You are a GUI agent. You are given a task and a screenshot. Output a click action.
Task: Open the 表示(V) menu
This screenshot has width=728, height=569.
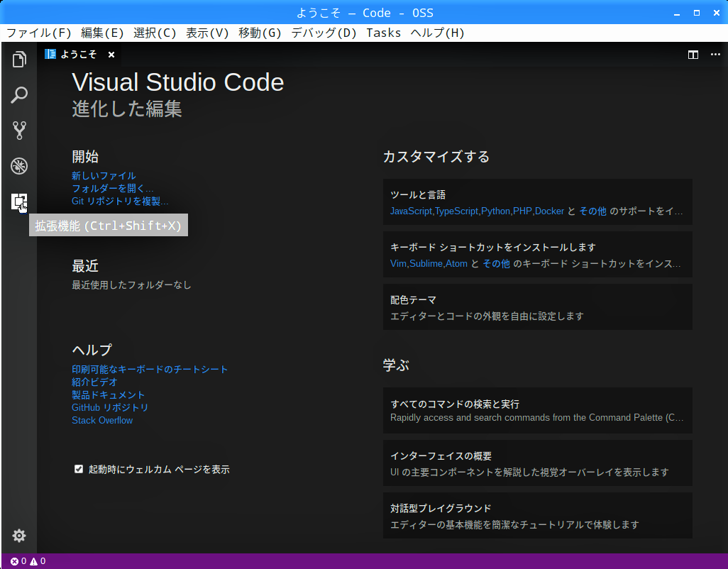207,33
